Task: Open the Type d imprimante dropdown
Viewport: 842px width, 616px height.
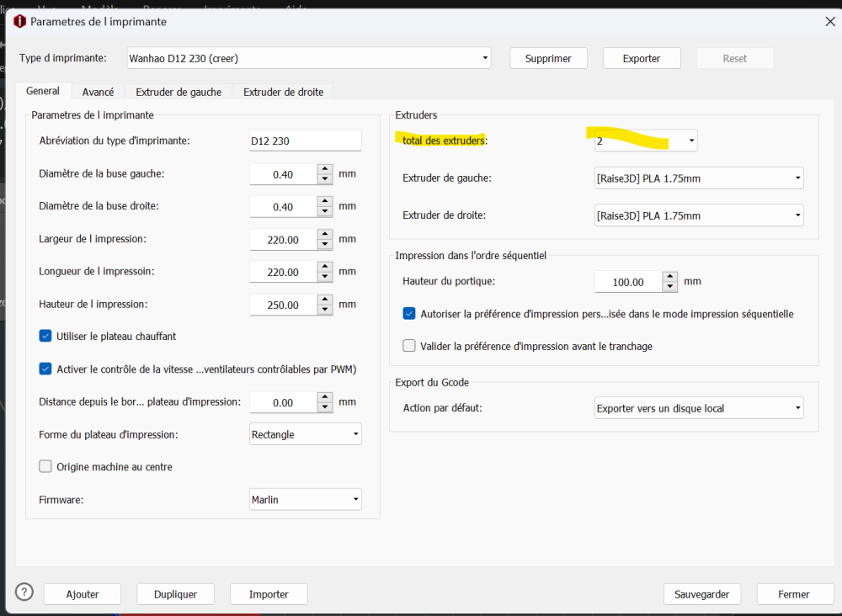Action: pos(309,58)
